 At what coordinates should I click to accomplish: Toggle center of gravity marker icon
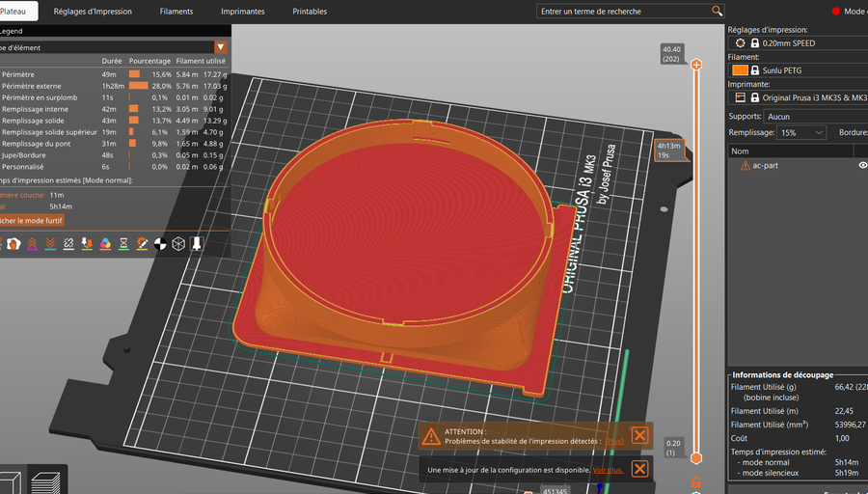(160, 244)
